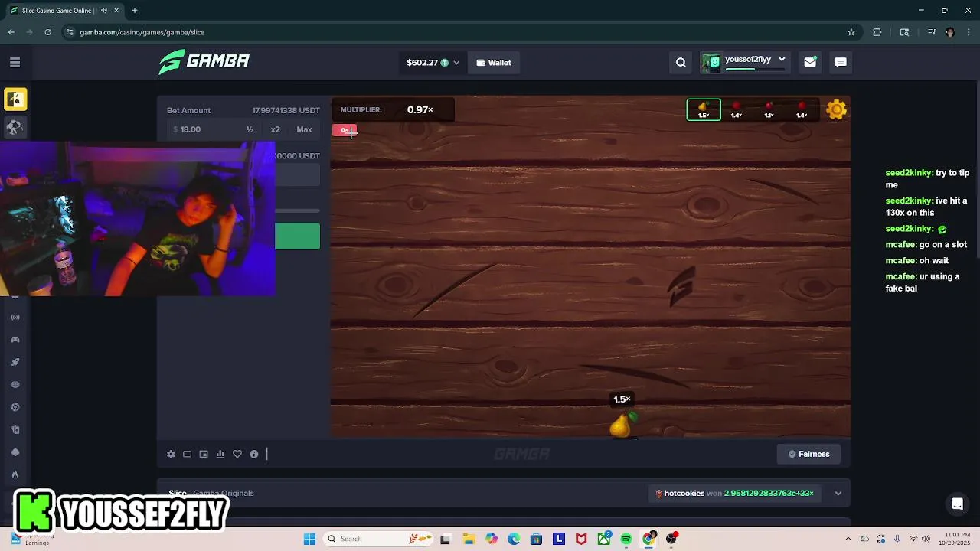Switch to theatre mode view icon

(187, 454)
